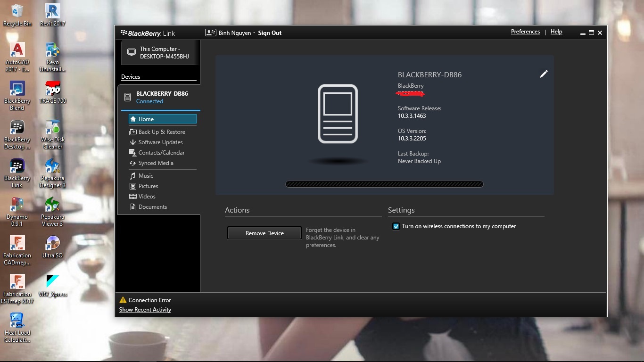Click the Settings section heading

point(401,210)
